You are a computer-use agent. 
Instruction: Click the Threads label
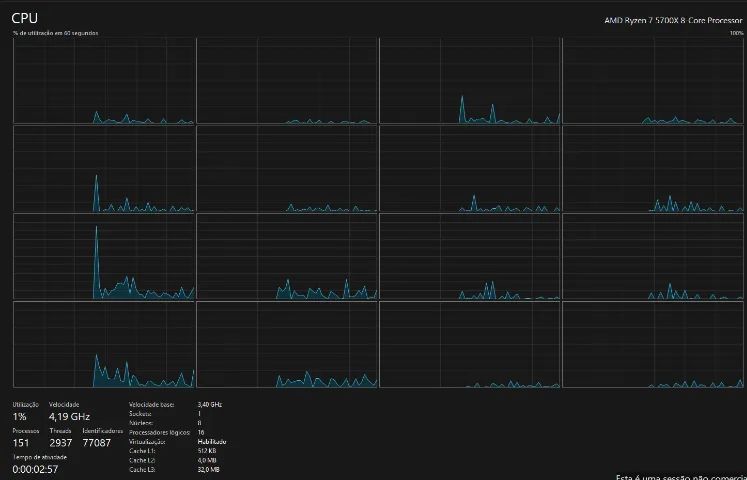click(61, 430)
